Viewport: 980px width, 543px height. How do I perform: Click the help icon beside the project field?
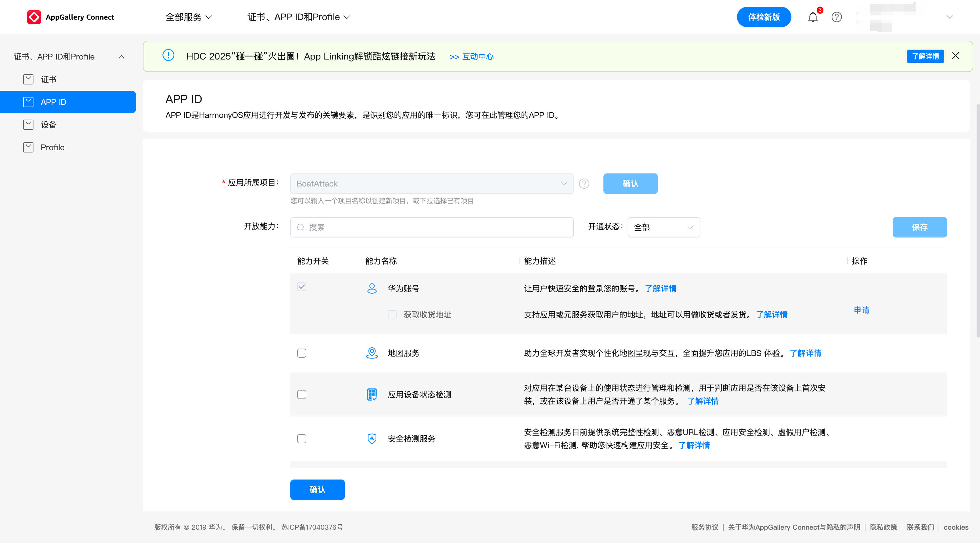point(584,184)
